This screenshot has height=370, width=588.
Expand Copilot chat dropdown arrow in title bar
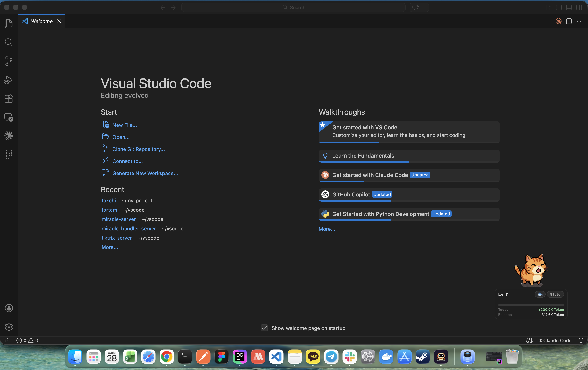pyautogui.click(x=424, y=8)
